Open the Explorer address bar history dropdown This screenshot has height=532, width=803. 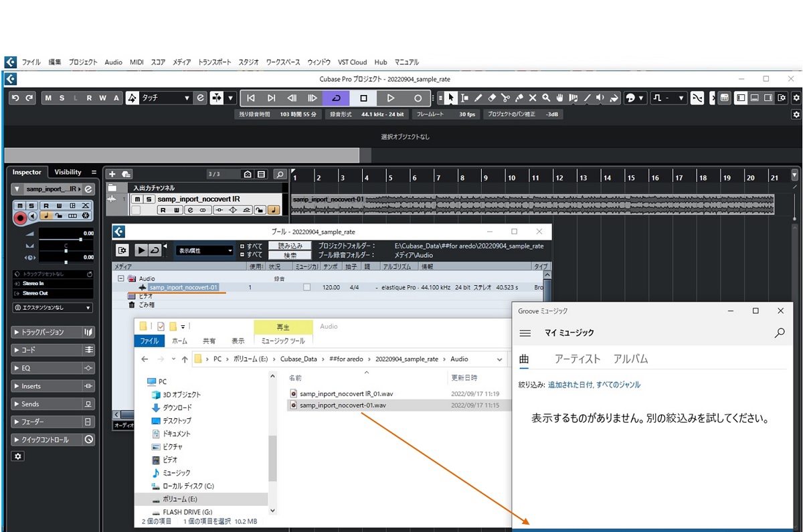(500, 359)
